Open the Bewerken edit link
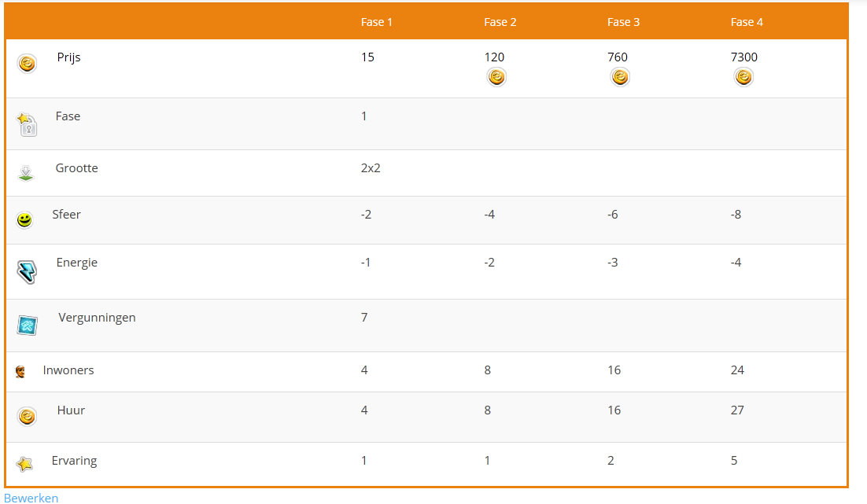The image size is (867, 504). [31, 498]
